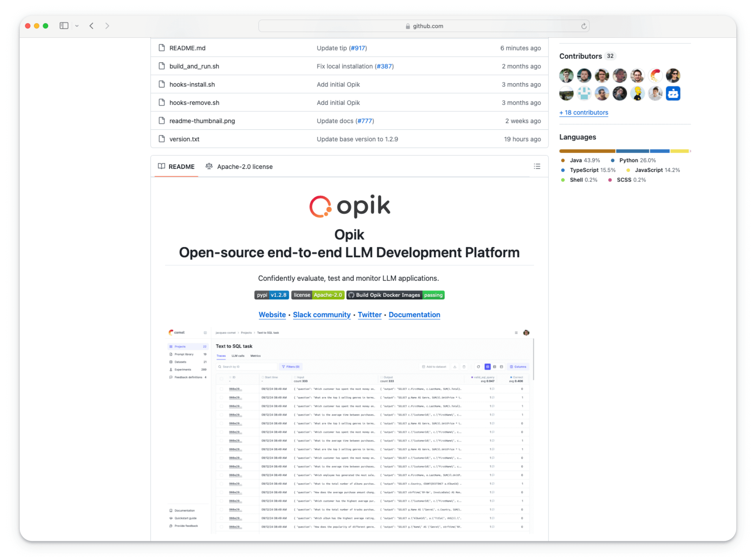Image resolution: width=756 pixels, height=557 pixels.
Task: Open pull request #917 link
Action: coord(358,48)
